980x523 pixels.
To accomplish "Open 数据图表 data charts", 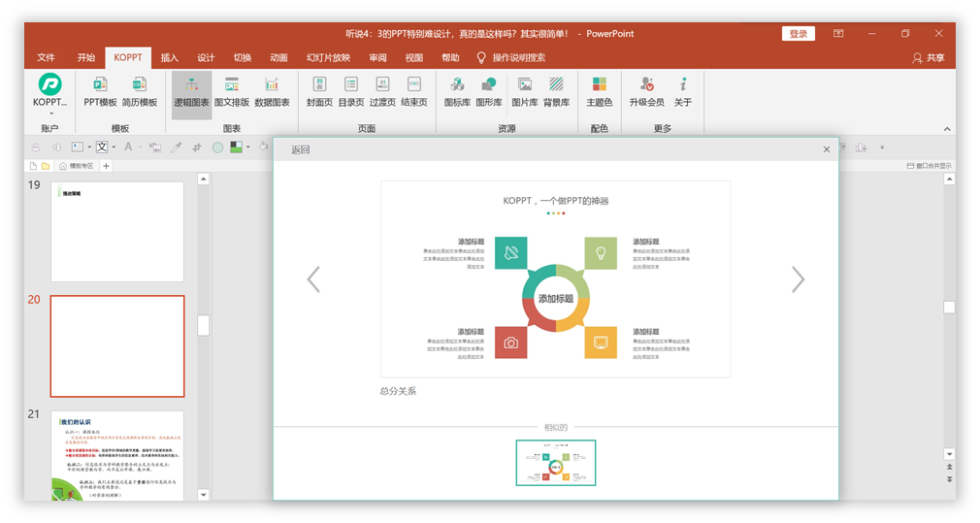I will pos(272,91).
